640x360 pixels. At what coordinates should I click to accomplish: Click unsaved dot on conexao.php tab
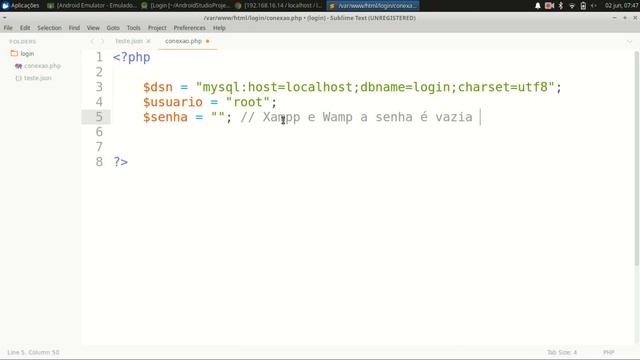(x=207, y=41)
